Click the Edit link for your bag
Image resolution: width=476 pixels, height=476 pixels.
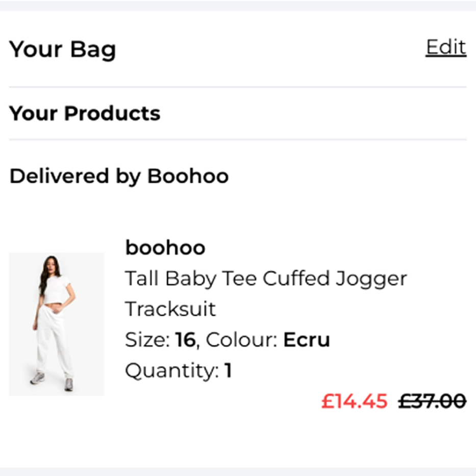(445, 47)
